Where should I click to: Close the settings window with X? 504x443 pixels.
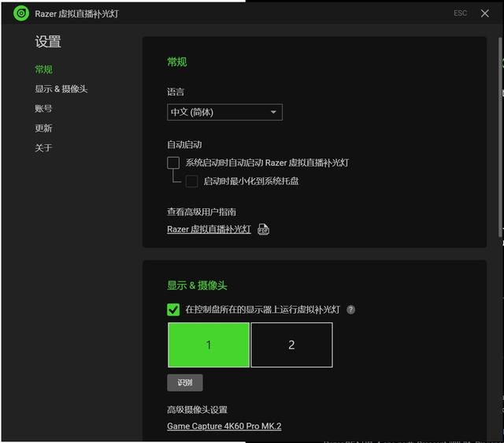coord(485,13)
